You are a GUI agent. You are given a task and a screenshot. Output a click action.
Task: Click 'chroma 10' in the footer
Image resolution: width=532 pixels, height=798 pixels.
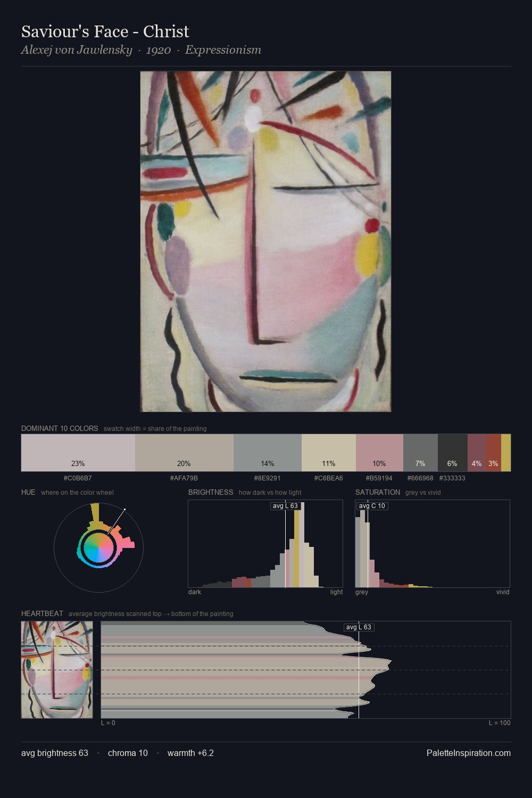click(x=128, y=753)
